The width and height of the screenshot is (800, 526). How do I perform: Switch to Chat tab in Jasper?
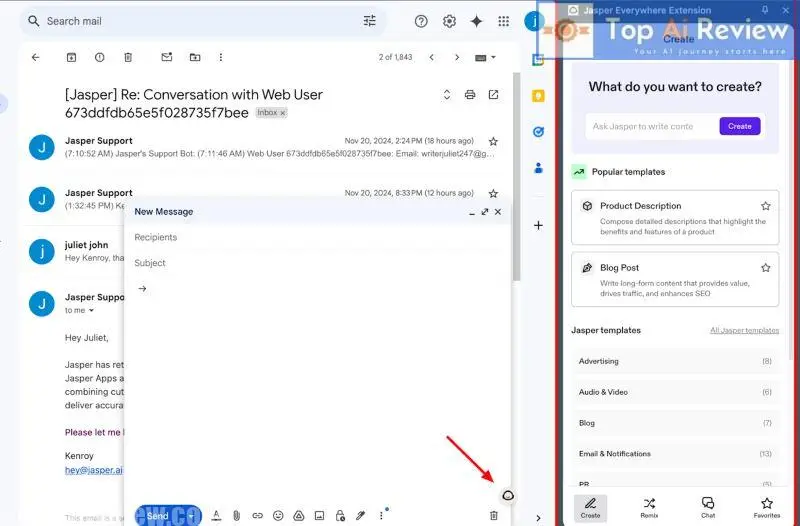708,508
